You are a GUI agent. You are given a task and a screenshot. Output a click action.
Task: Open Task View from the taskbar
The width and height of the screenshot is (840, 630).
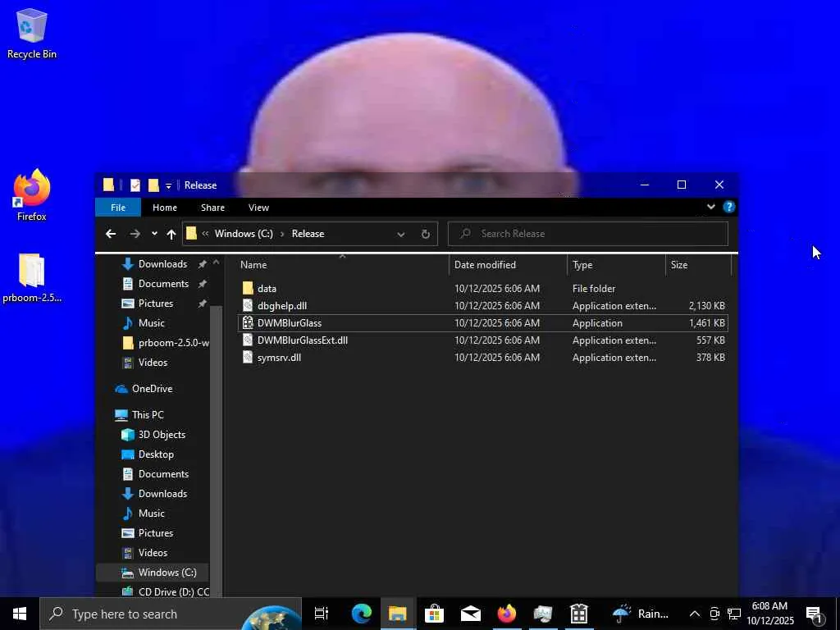[322, 614]
